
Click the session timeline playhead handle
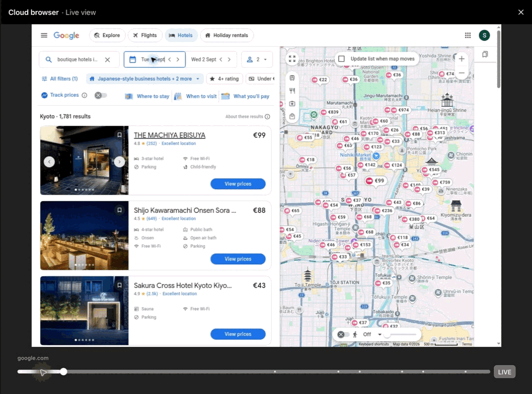(x=64, y=371)
